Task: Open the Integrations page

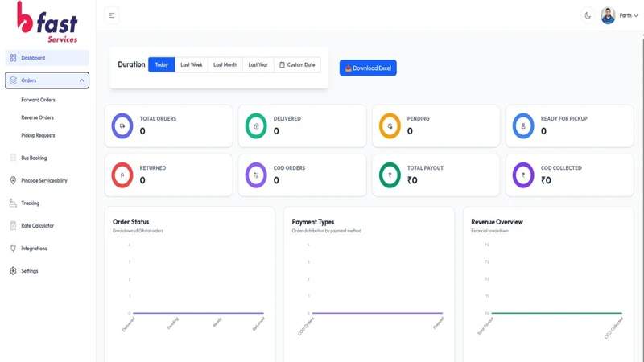Action: [x=47, y=249]
